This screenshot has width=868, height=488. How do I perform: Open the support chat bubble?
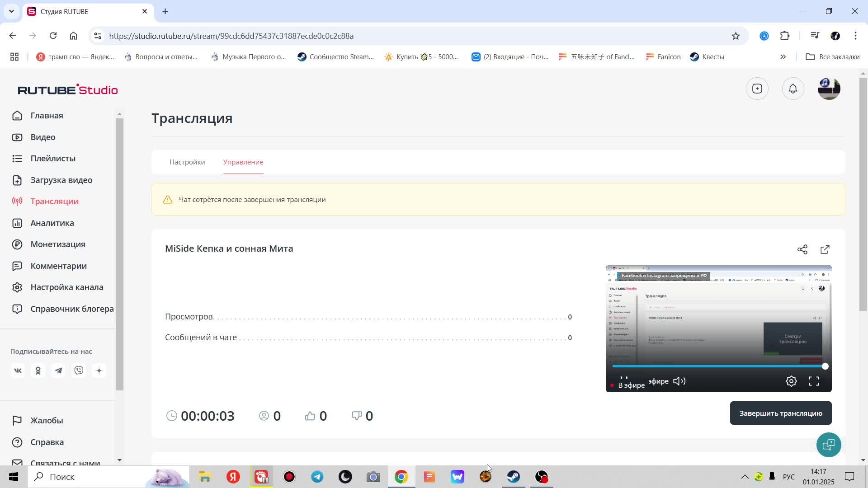(x=829, y=445)
